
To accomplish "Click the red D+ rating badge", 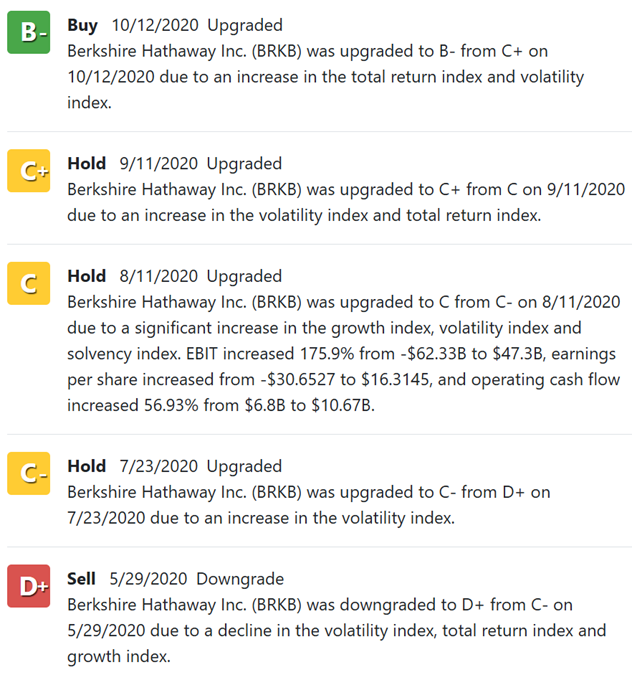I will click(30, 586).
